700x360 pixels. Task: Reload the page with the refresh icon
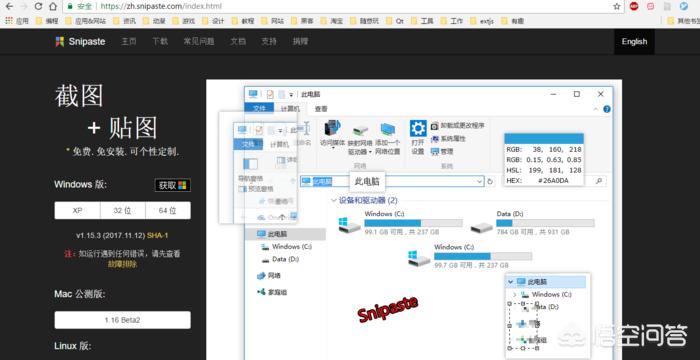[x=38, y=6]
